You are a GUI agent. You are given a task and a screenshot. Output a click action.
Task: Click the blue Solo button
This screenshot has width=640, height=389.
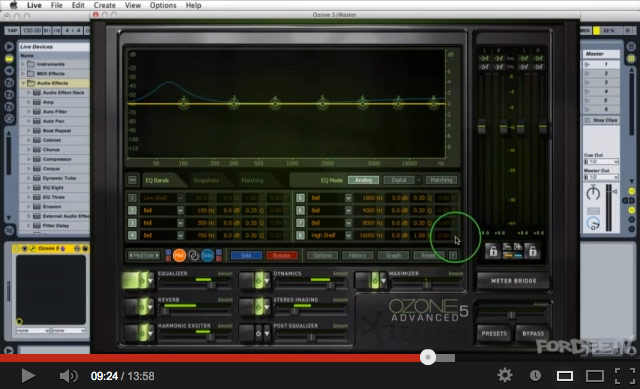pos(246,256)
